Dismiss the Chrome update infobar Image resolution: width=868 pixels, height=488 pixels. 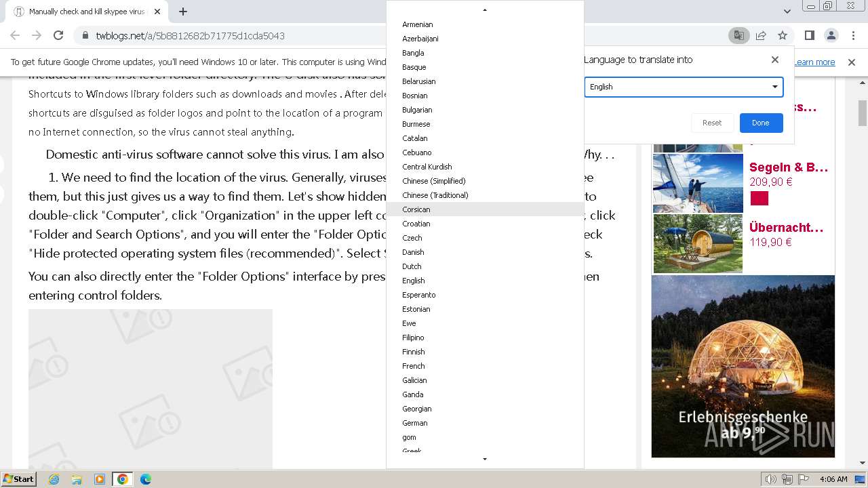click(852, 62)
